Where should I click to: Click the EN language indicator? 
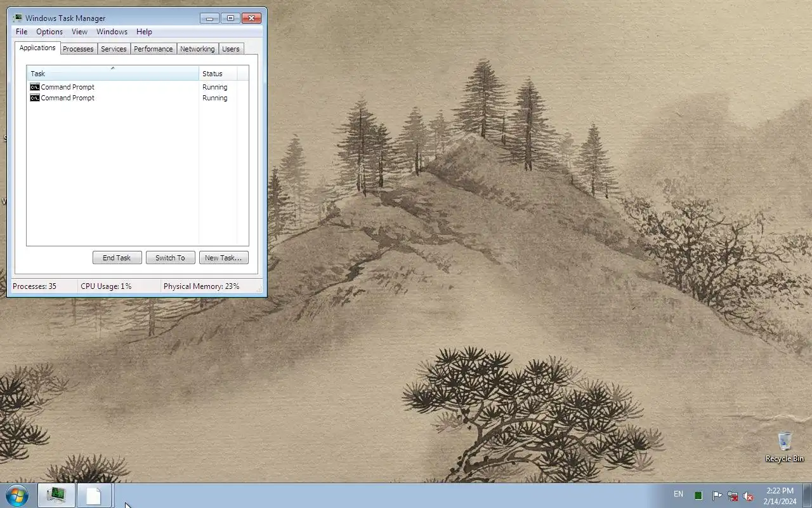tap(678, 494)
